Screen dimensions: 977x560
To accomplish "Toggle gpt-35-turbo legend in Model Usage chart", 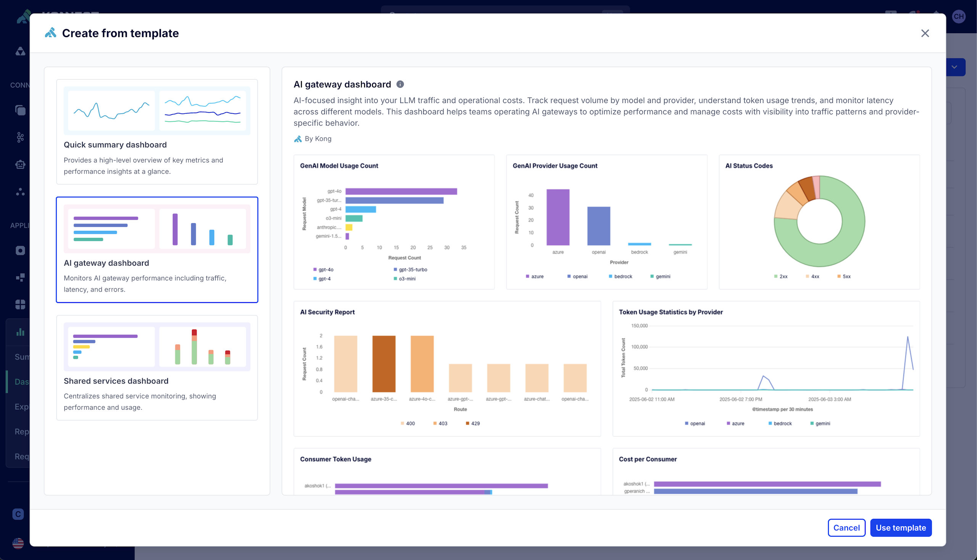I will coord(410,270).
